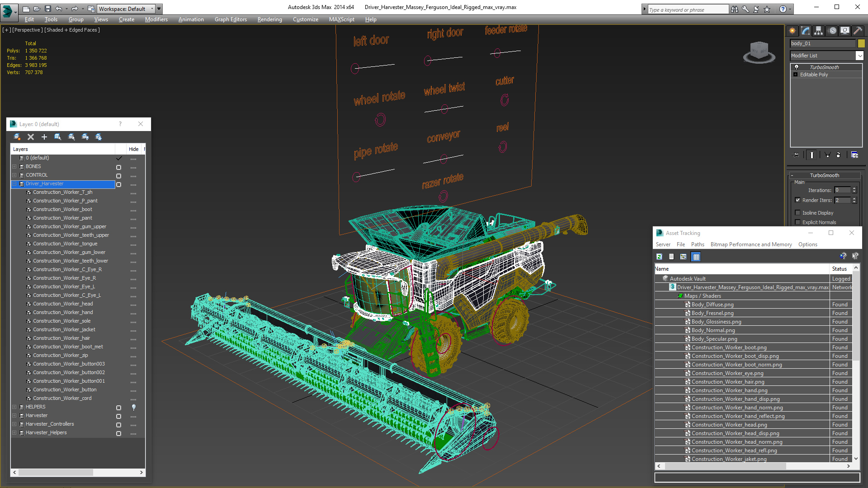Click inside the keyword search field
Image resolution: width=868 pixels, height=488 pixels.
[x=688, y=9]
